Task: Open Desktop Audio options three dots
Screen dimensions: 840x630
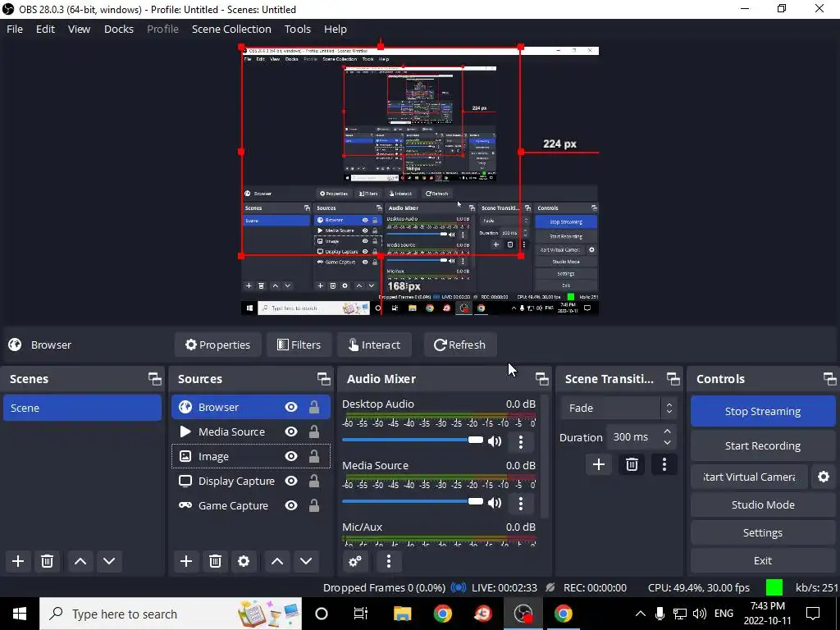Action: tap(521, 441)
